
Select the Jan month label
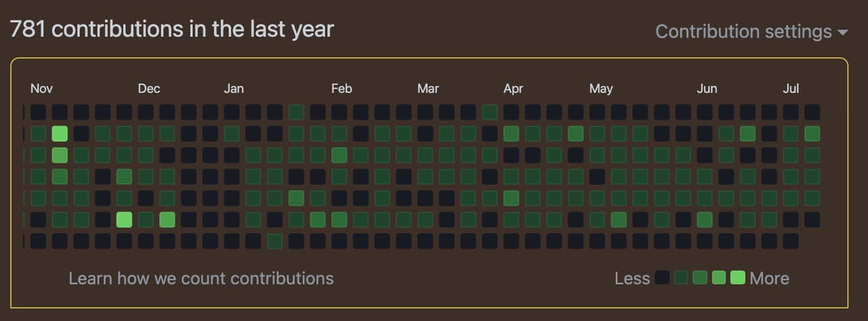pyautogui.click(x=233, y=89)
